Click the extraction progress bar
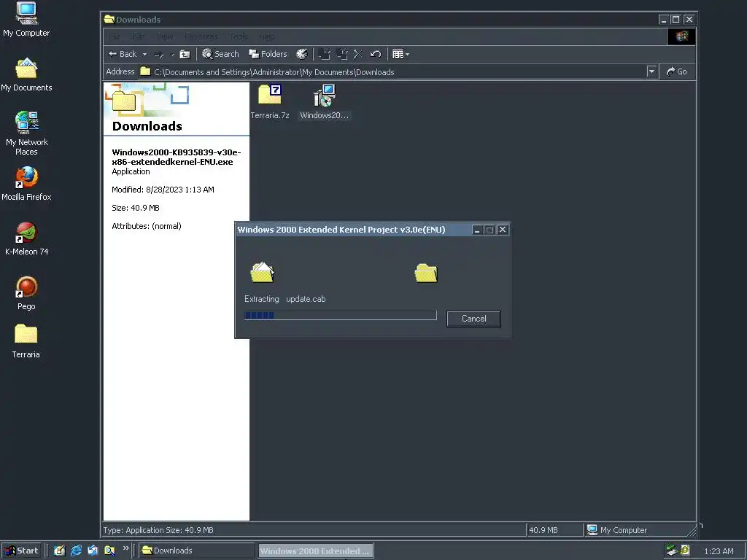Screen dimensions: 747x560 tap(340, 315)
